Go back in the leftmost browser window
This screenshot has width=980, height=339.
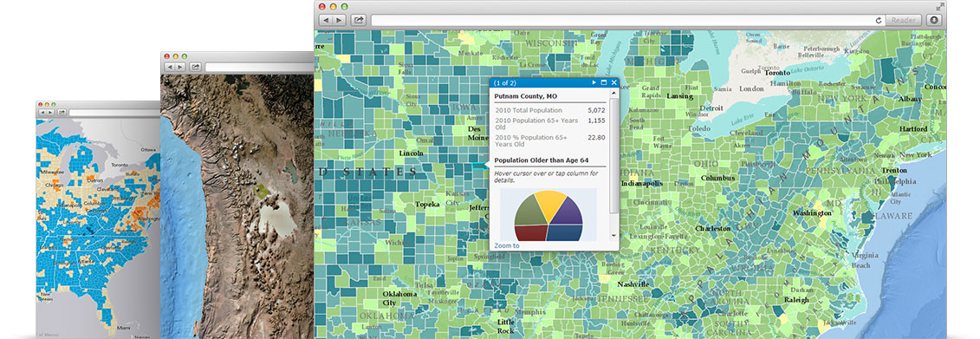point(43,112)
